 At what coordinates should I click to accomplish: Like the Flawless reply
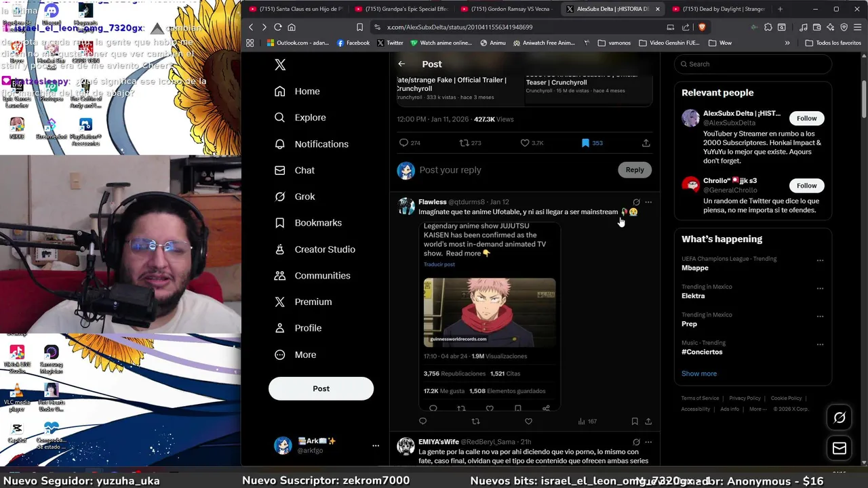(x=528, y=422)
